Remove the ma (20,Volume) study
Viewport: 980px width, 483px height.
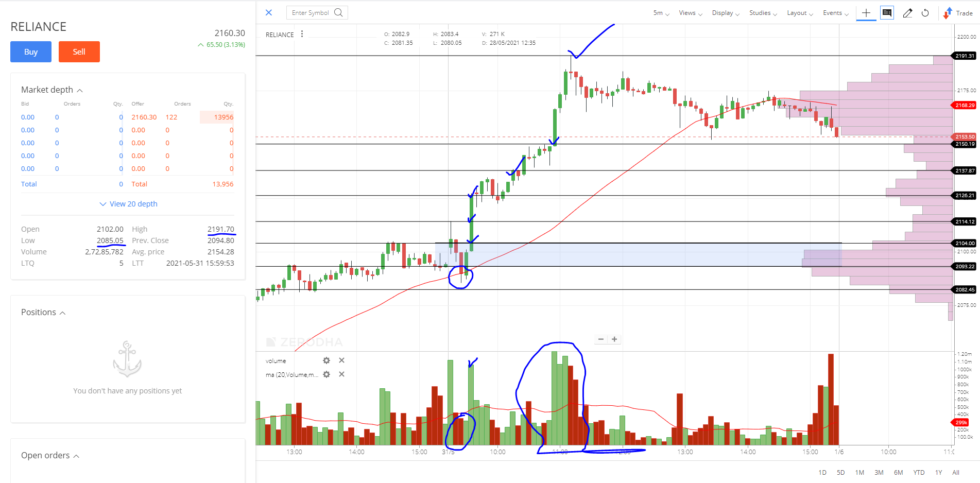tap(341, 374)
